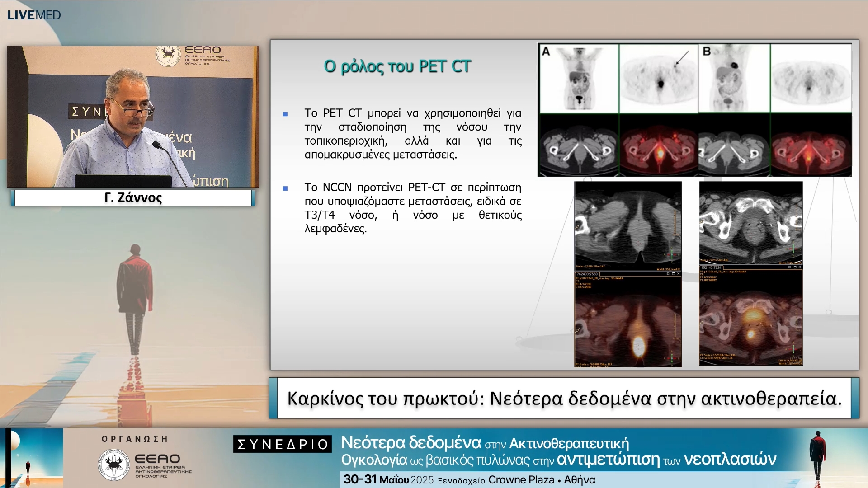Click the dock icon of window 152140:7224
The image size is (868, 488).
click(x=789, y=267)
